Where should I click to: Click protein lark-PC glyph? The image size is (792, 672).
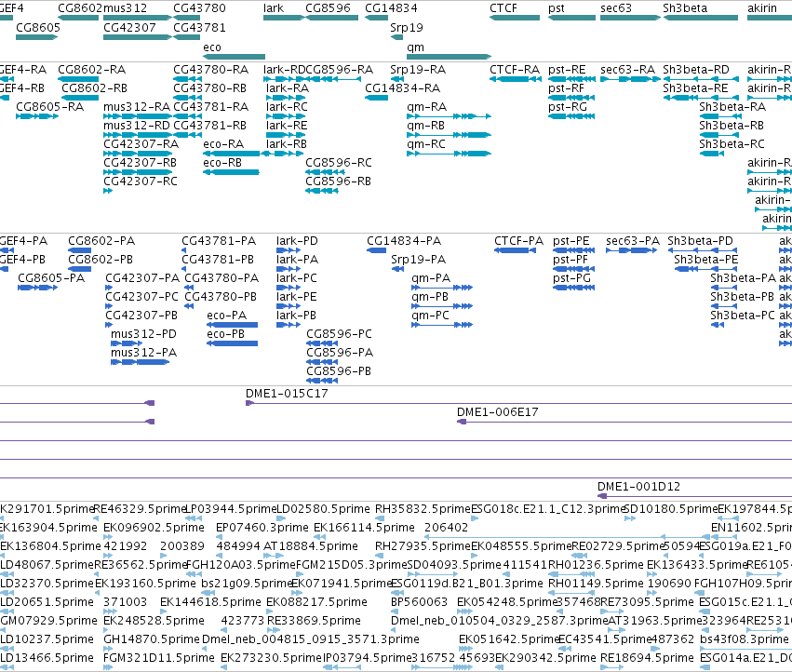[x=289, y=288]
